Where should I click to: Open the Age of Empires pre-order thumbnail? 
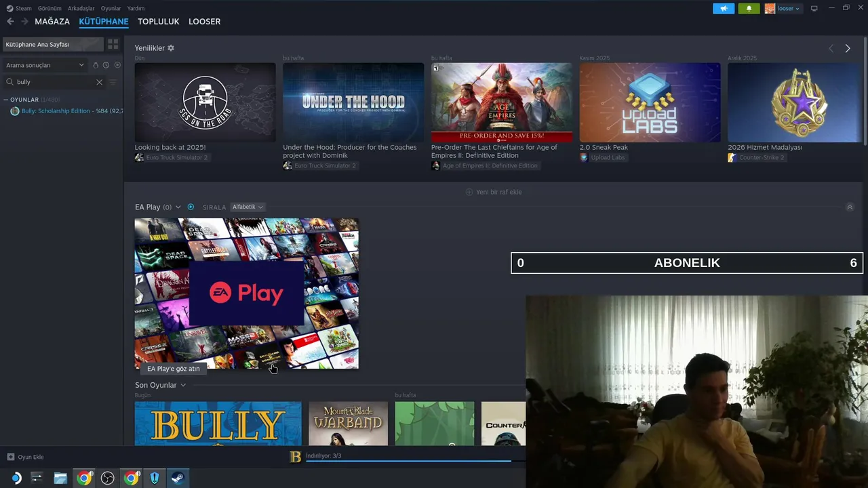click(502, 102)
